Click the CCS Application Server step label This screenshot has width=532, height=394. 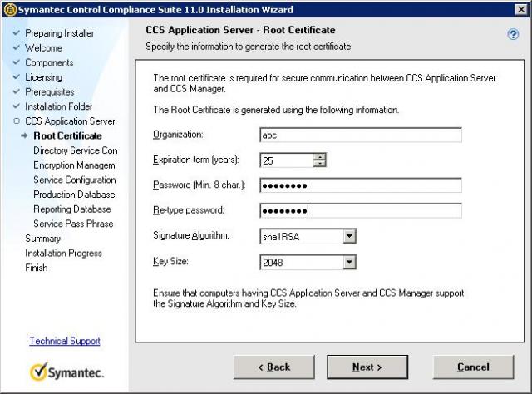tap(70, 121)
